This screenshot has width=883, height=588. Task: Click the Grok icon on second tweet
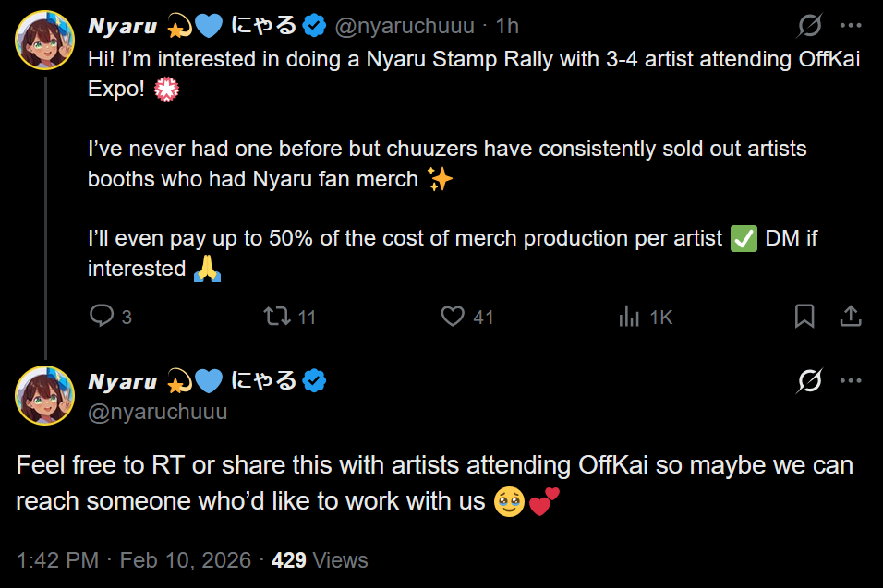click(x=809, y=380)
